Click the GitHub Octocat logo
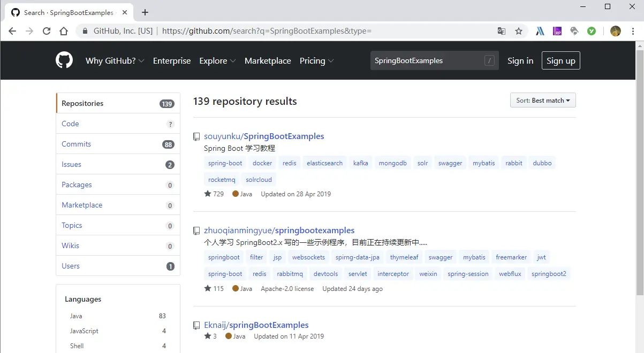The image size is (644, 353). point(64,60)
